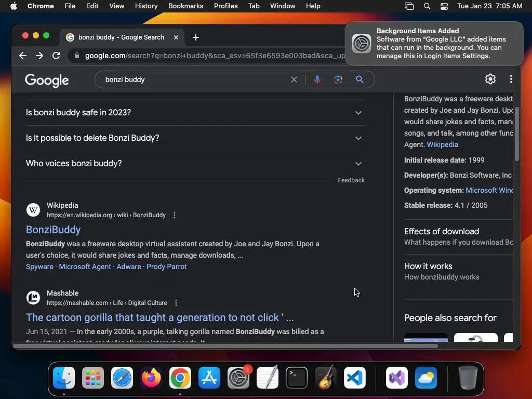Click the Mashable favicon in the search result
Screen dimensions: 532x399
pyautogui.click(x=33, y=298)
